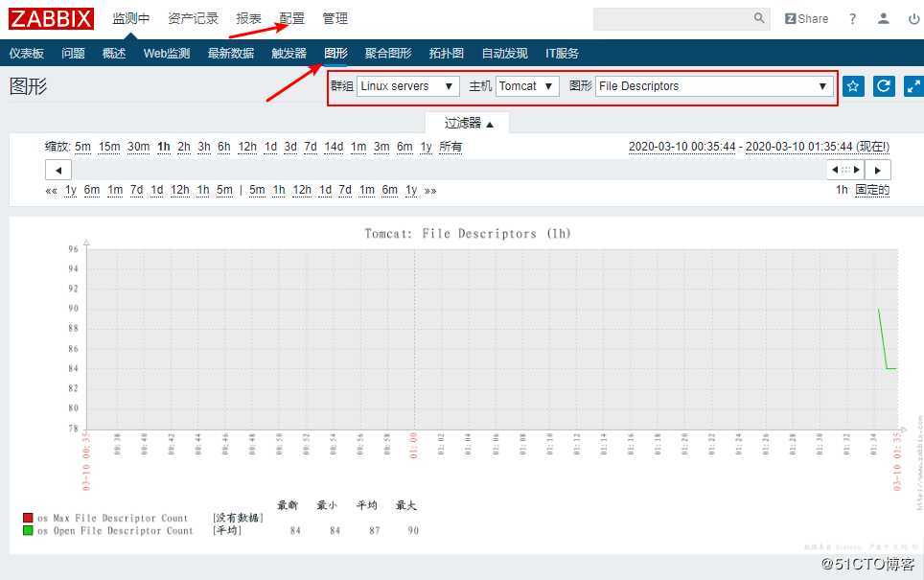Refresh the graph with reload icon
The image size is (924, 580).
[883, 85]
